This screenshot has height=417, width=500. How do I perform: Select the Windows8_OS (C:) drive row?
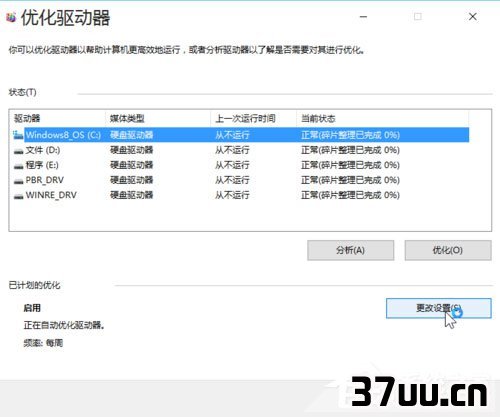tap(241, 135)
